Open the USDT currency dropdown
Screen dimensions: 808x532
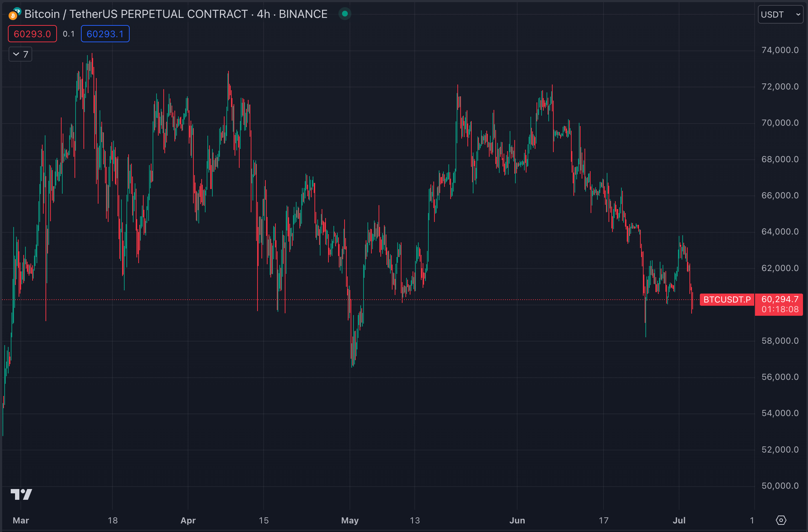[780, 15]
